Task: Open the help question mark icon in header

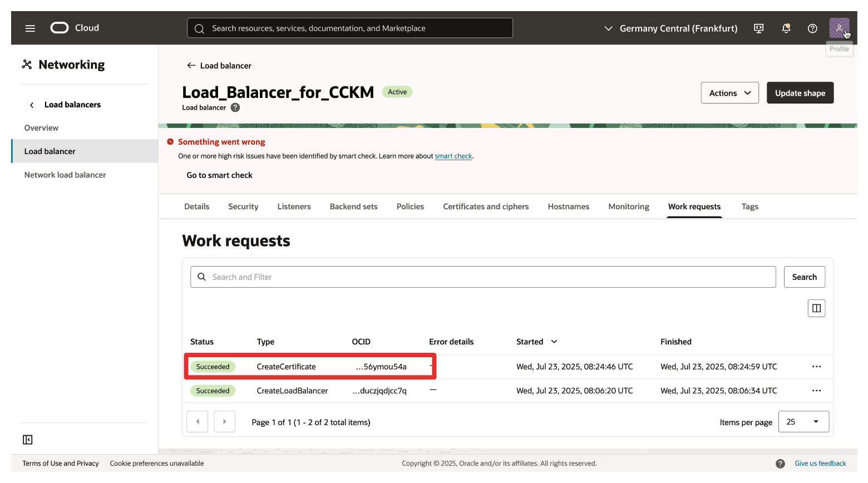Action: click(x=812, y=28)
